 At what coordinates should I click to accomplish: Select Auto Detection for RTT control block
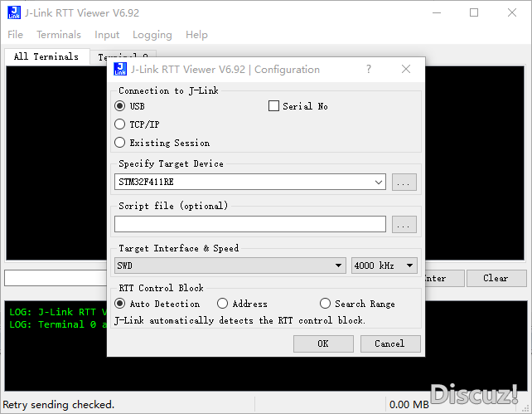[x=120, y=304]
